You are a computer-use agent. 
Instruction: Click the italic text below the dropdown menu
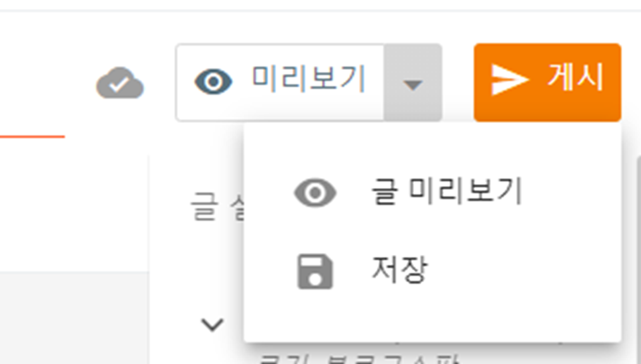[x=360, y=357]
